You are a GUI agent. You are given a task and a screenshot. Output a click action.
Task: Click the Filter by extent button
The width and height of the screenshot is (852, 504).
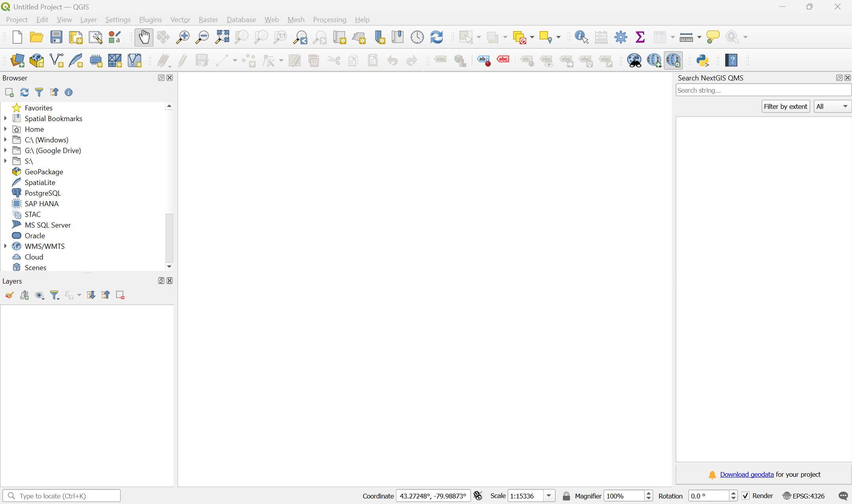(x=786, y=106)
